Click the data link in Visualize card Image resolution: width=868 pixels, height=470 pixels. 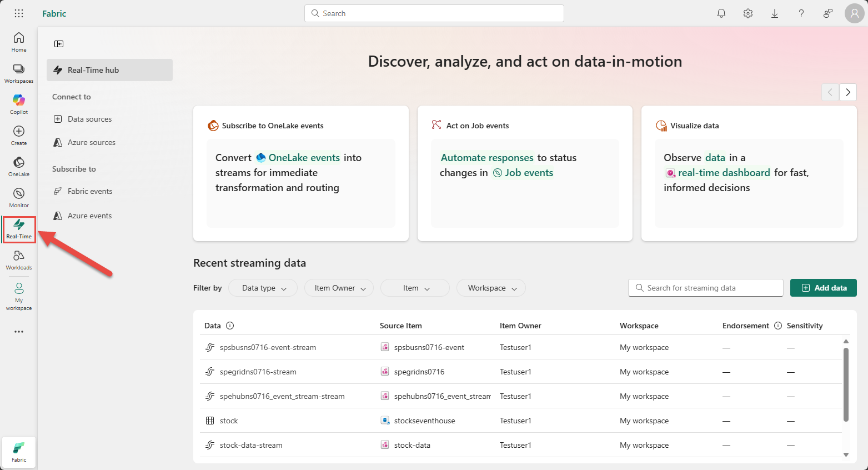[x=715, y=158]
